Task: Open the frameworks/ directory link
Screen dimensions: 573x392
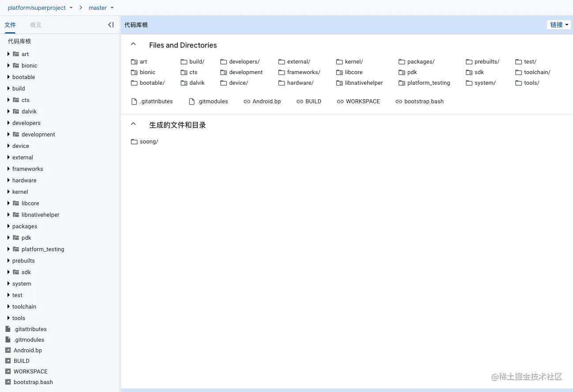Action: [x=304, y=72]
